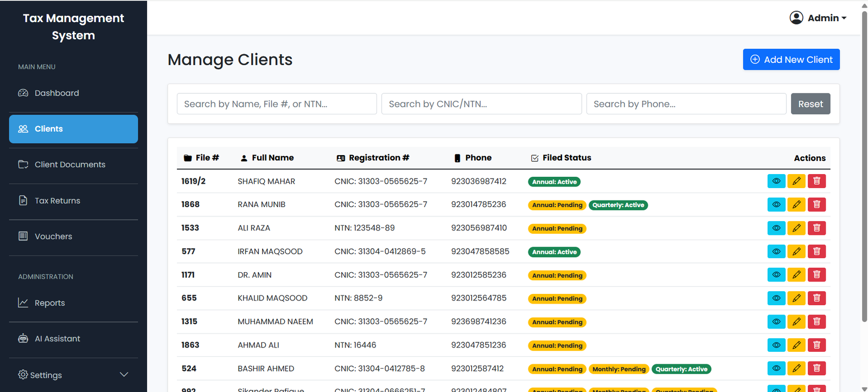View AHMAD ALI details eye icon

tap(776, 345)
